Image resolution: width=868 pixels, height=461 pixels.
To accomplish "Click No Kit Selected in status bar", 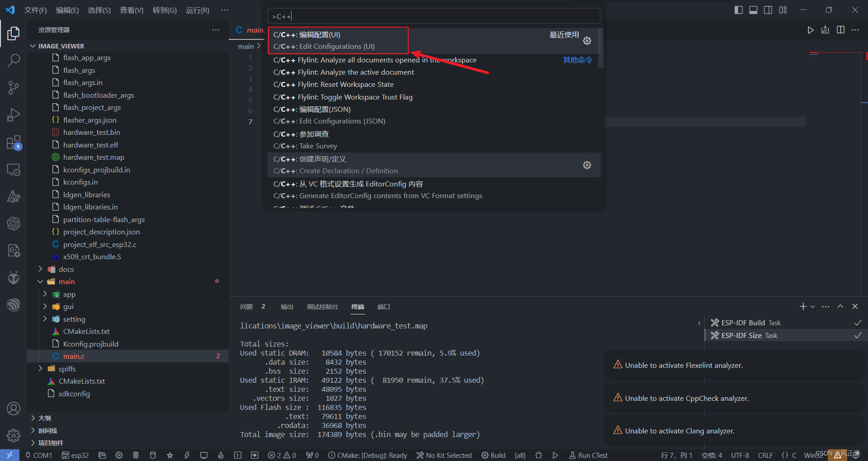I will (x=444, y=455).
